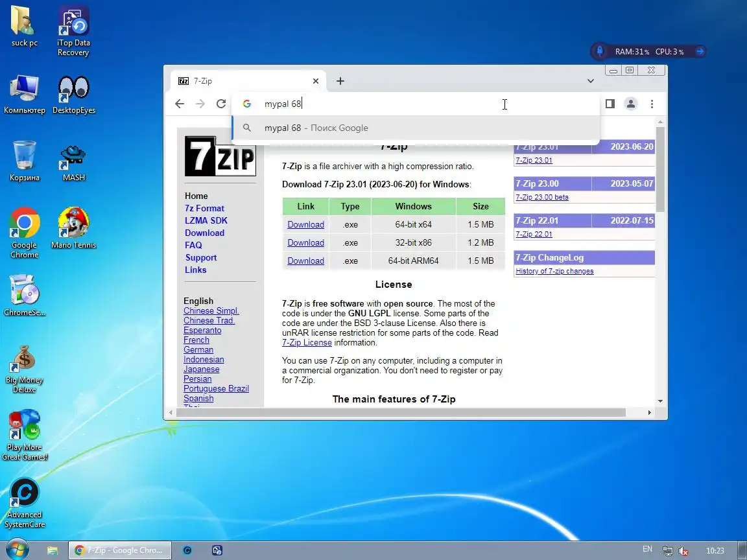Switch language to Japanese
This screenshot has width=747, height=560.
(202, 369)
